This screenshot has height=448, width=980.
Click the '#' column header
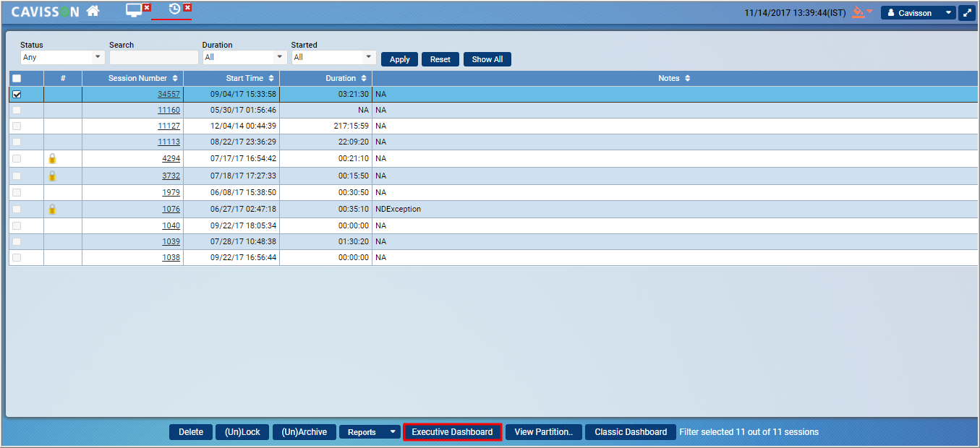[63, 78]
